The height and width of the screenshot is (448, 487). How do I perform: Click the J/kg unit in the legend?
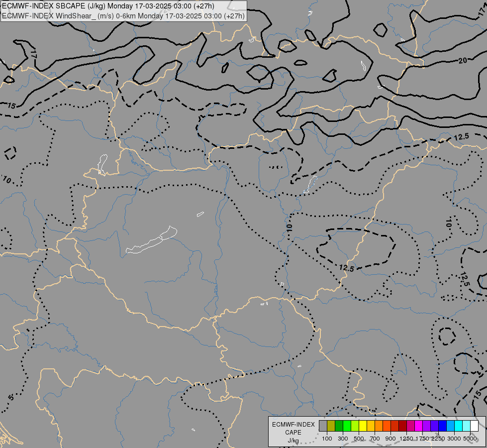[x=293, y=441]
